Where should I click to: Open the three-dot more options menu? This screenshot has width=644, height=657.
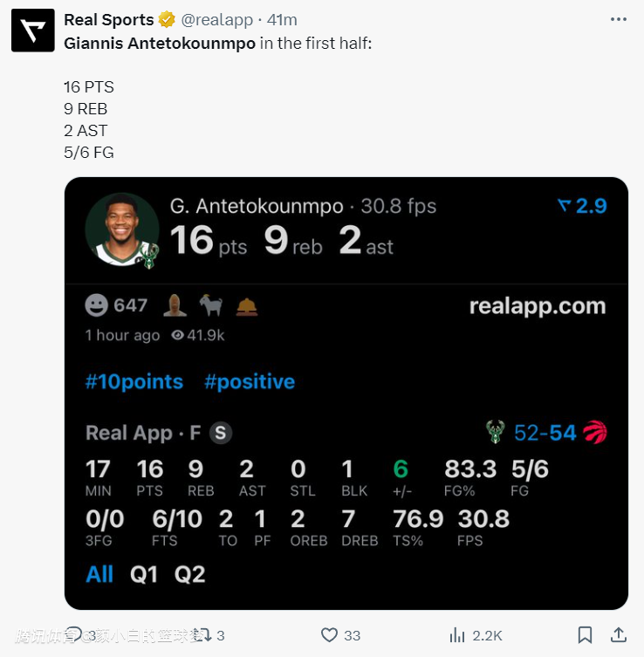click(x=619, y=20)
